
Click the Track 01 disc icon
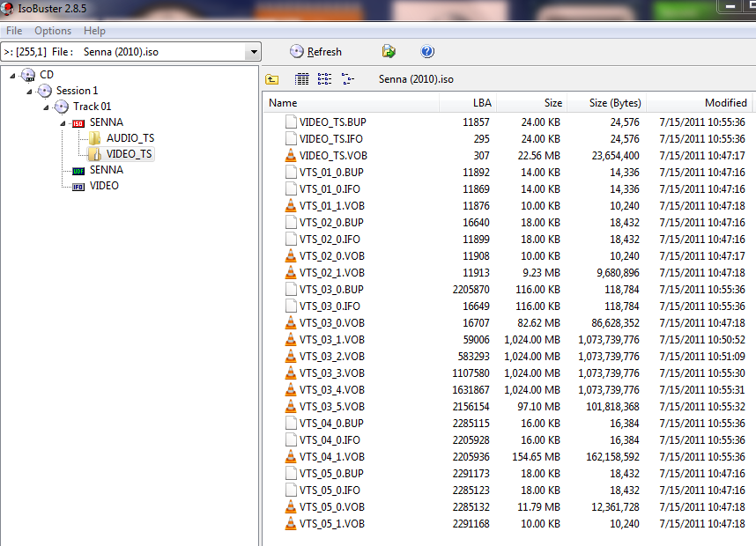(61, 107)
